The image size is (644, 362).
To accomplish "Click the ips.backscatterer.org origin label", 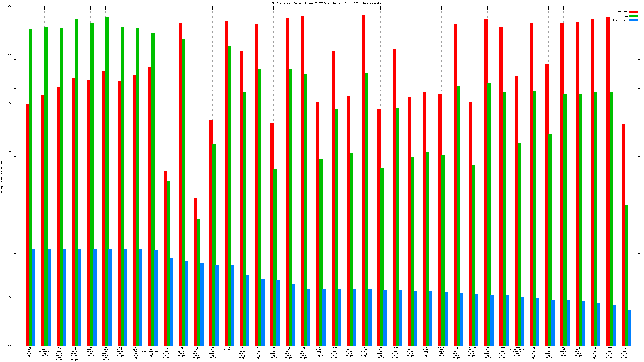I will (151, 352).
